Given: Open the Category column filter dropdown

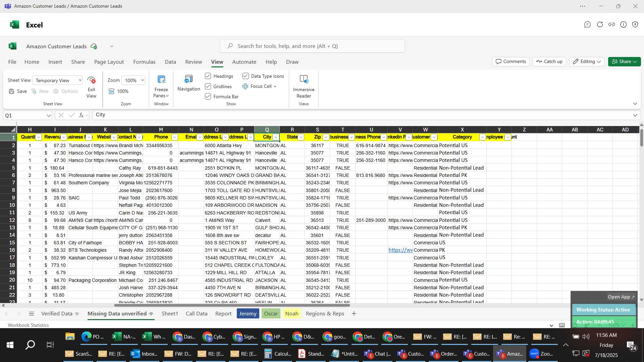Looking at the screenshot, I should (482, 137).
